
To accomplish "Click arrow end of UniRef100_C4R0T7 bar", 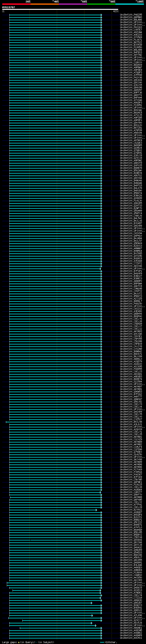I will 101,493.
